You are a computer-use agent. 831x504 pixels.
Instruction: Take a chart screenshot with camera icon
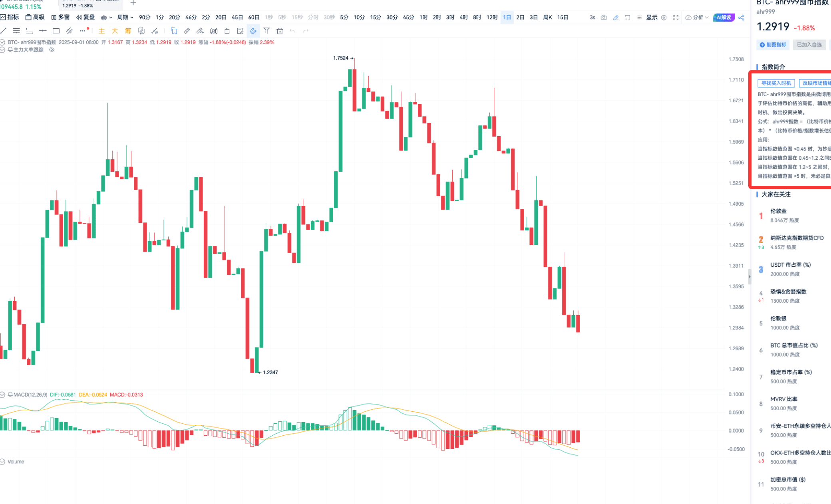tap(604, 18)
